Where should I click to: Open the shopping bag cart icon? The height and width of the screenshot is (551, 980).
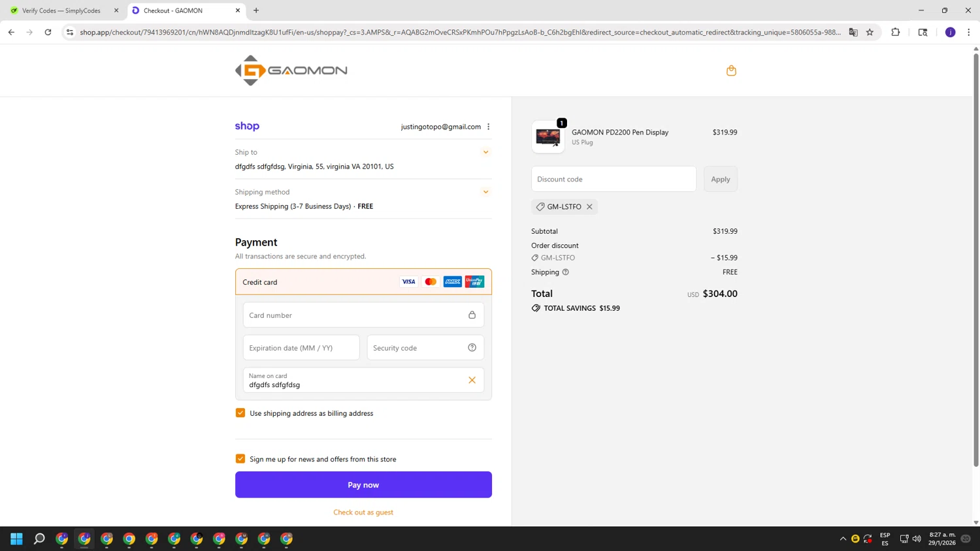click(x=731, y=71)
